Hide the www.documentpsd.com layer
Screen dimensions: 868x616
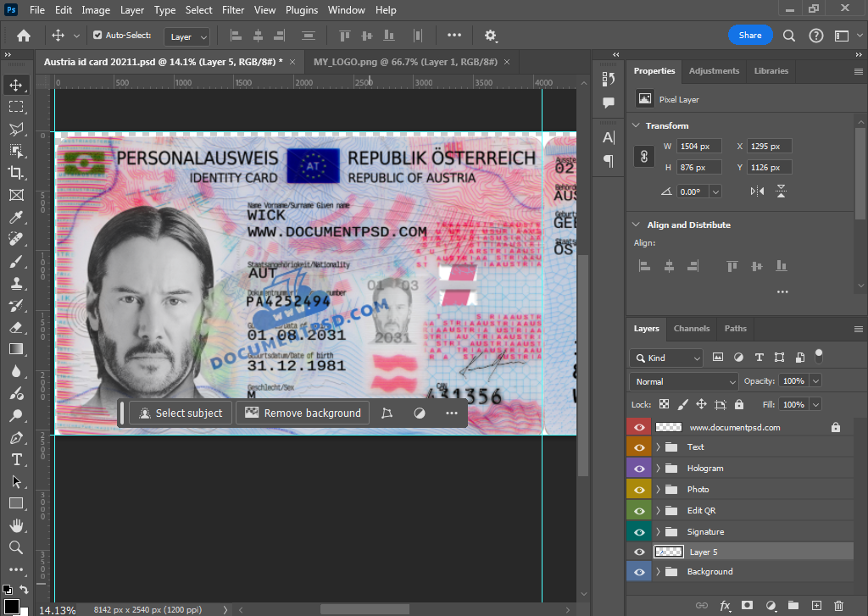coord(639,427)
